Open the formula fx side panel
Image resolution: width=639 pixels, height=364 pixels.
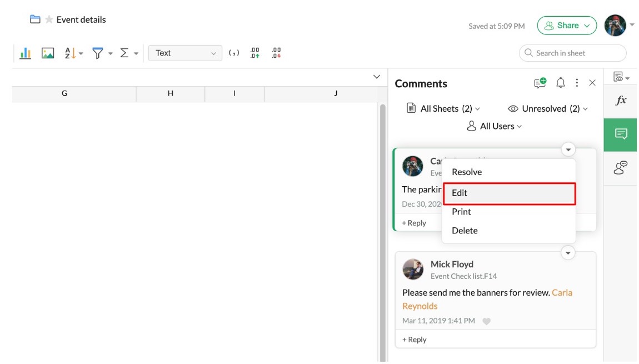(621, 101)
